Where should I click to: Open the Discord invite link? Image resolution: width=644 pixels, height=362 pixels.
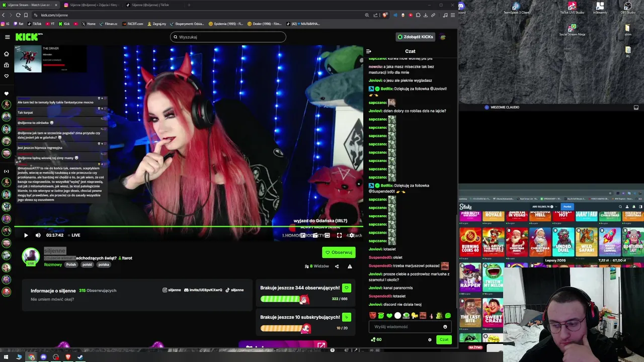coord(203,290)
